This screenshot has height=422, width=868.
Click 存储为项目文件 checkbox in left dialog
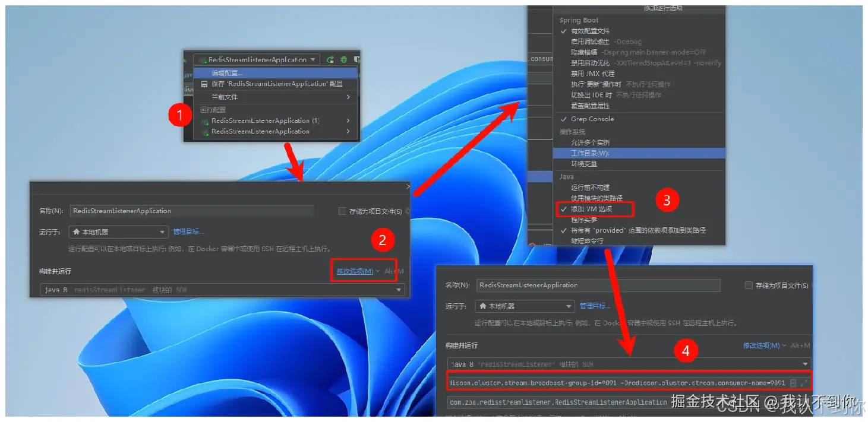coord(342,211)
